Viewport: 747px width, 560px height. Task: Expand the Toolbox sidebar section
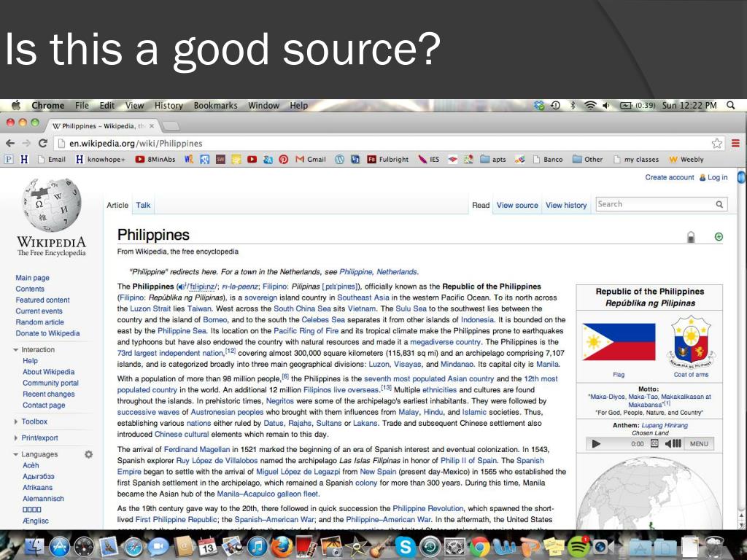(16, 421)
